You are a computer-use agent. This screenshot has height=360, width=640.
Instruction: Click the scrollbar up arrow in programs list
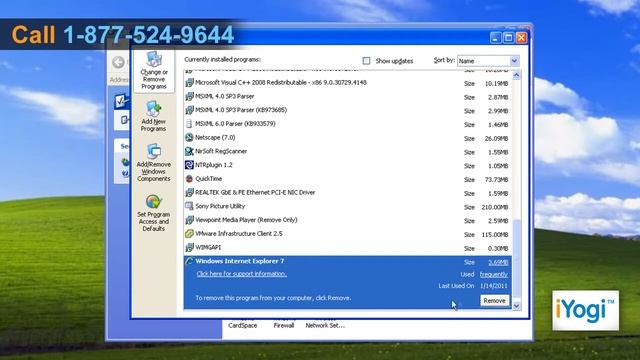[x=516, y=76]
